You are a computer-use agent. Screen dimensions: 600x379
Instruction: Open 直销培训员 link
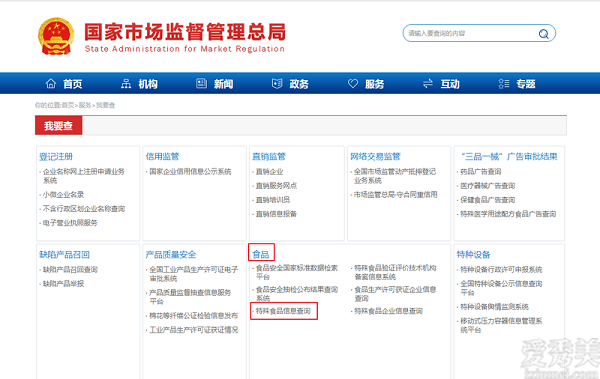(272, 200)
